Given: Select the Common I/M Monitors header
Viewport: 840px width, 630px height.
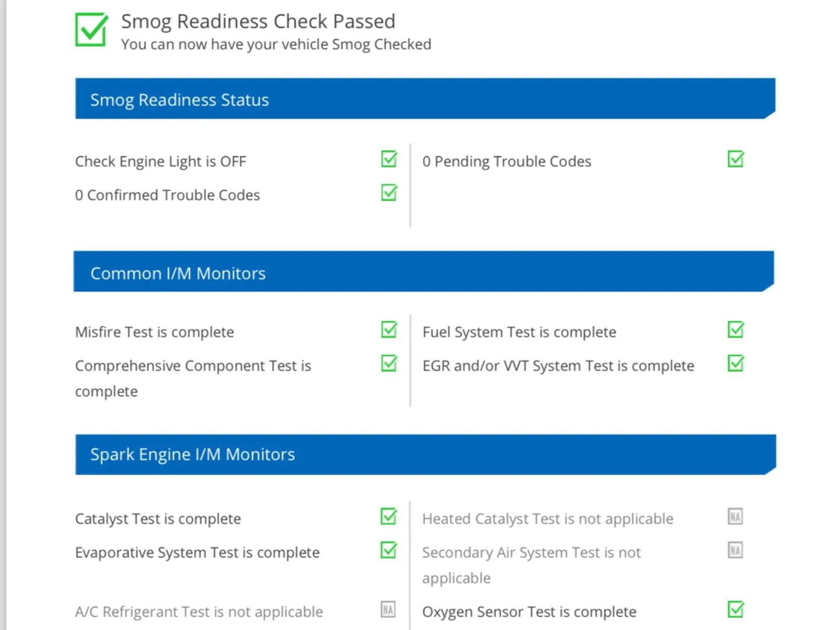Looking at the screenshot, I should [x=178, y=273].
